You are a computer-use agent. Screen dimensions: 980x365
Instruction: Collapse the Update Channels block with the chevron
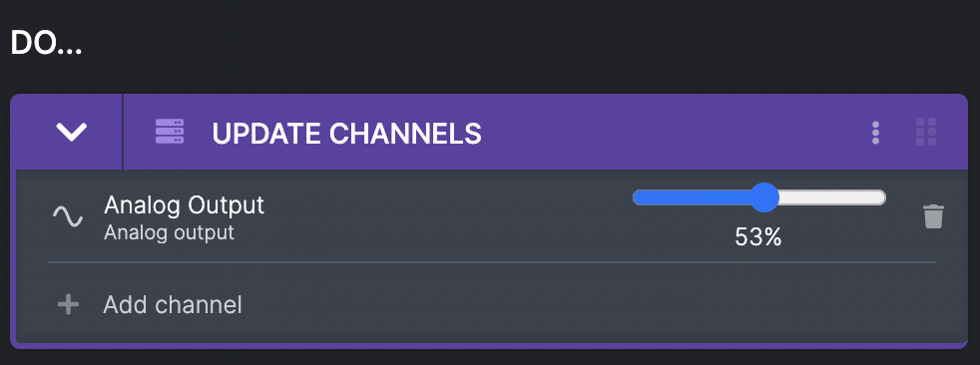(71, 132)
